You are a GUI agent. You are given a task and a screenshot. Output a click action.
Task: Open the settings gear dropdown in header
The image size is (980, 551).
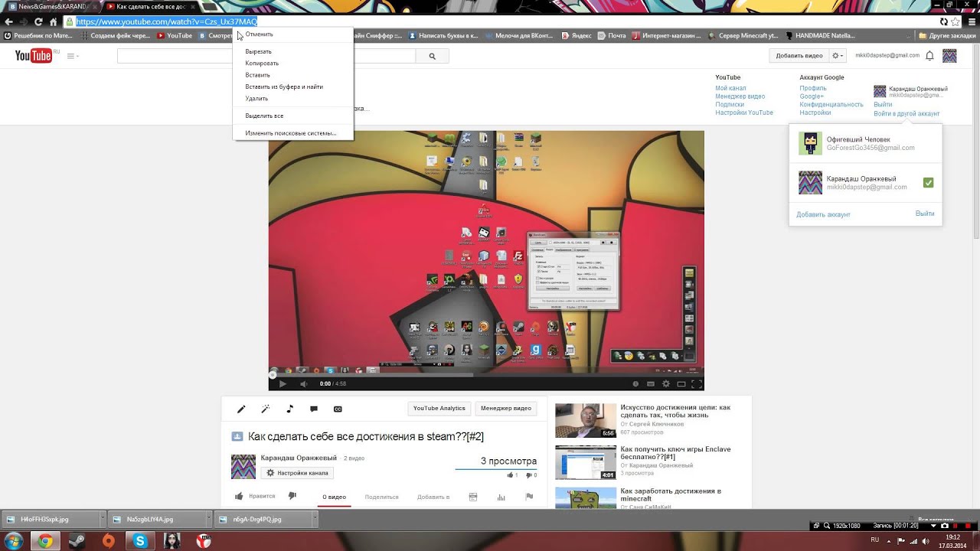[x=838, y=56]
